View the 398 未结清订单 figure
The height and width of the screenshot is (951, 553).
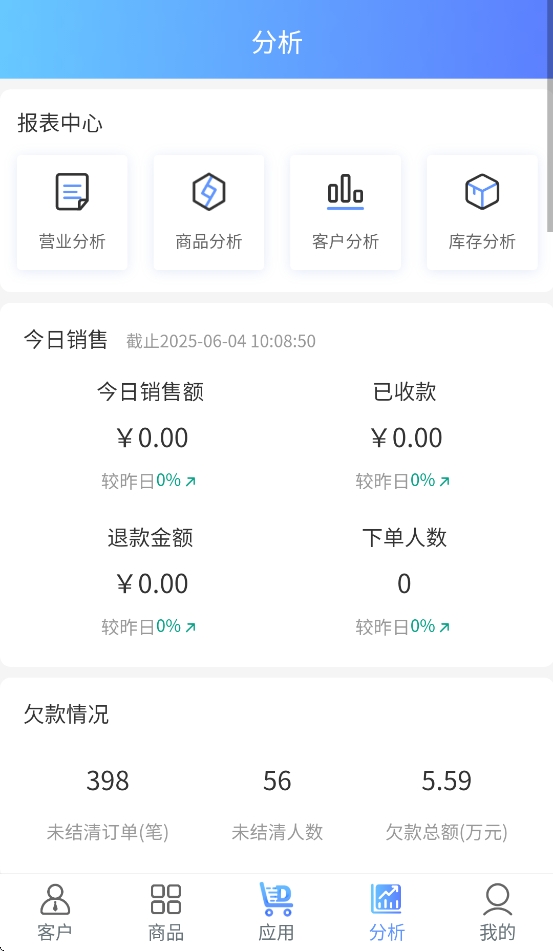107,781
